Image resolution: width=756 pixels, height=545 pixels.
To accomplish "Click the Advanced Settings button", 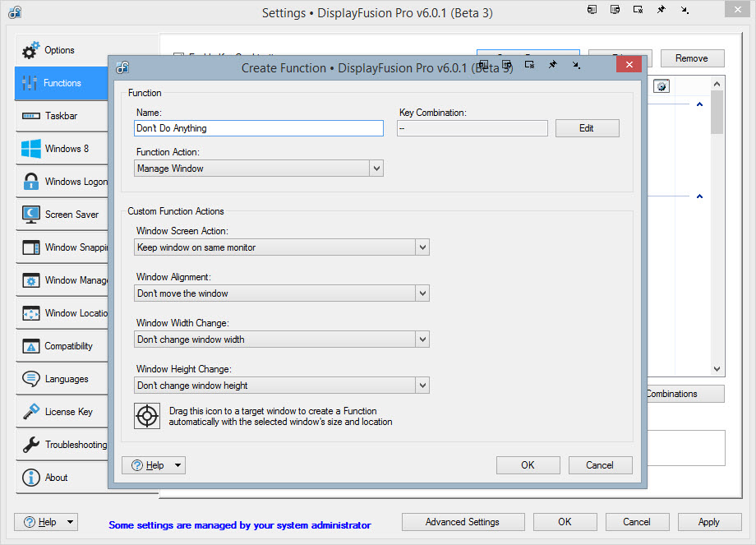I will click(462, 522).
